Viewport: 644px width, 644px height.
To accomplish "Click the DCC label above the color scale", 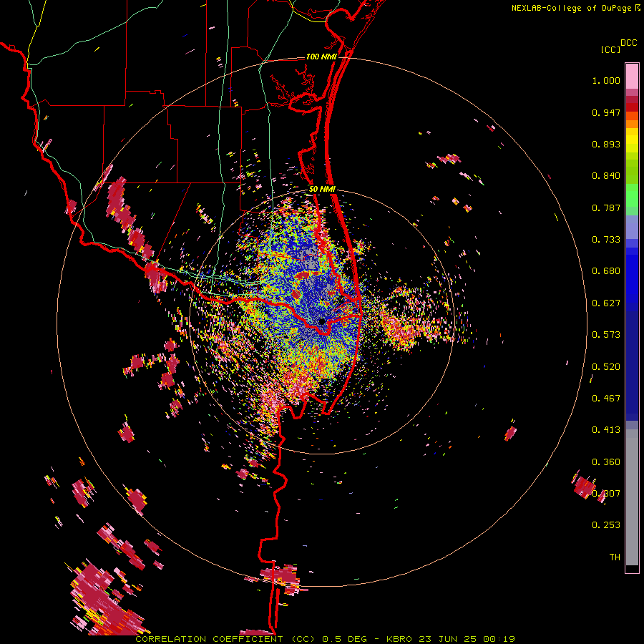I will [628, 43].
